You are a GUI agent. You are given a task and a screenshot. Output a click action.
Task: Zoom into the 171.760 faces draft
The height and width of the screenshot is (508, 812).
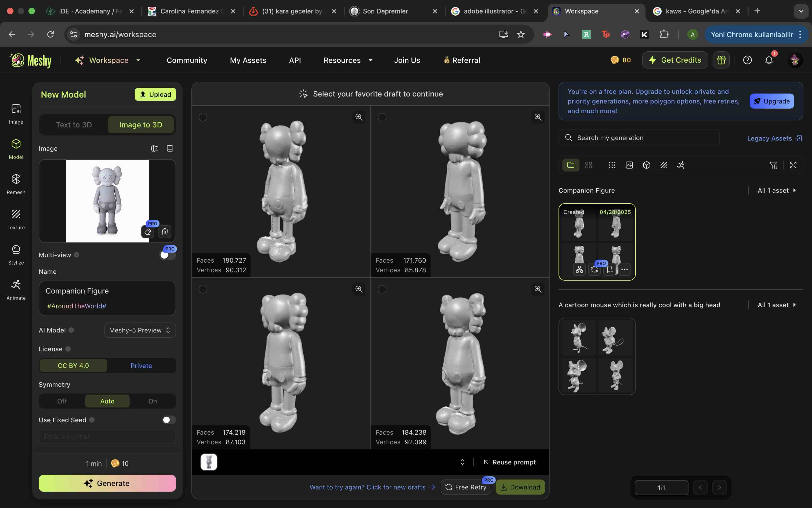(538, 117)
